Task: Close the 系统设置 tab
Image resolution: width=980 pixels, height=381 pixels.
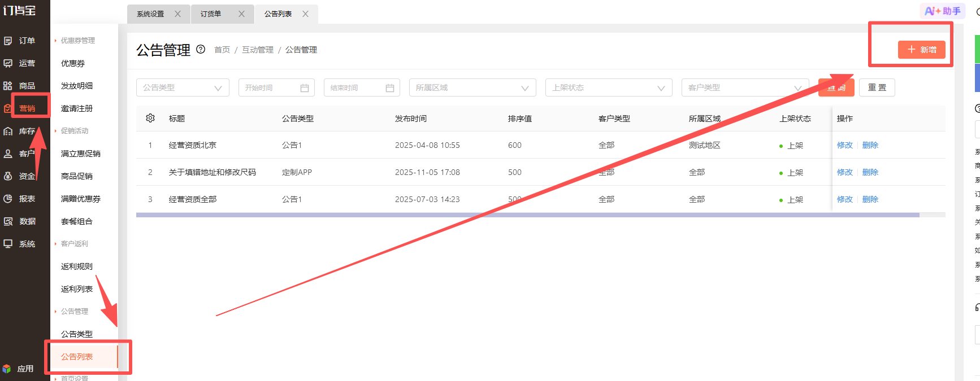Action: [177, 14]
